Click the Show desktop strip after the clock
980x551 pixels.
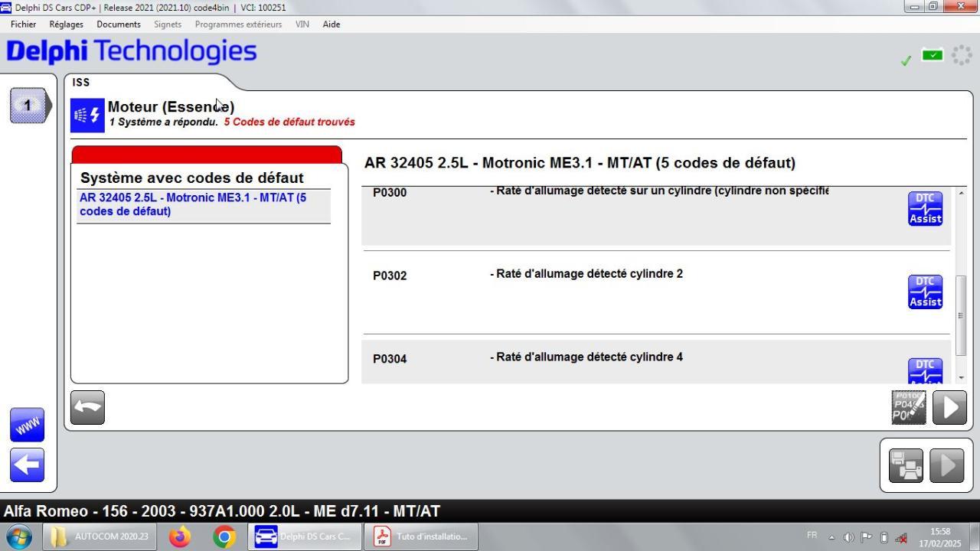(974, 536)
